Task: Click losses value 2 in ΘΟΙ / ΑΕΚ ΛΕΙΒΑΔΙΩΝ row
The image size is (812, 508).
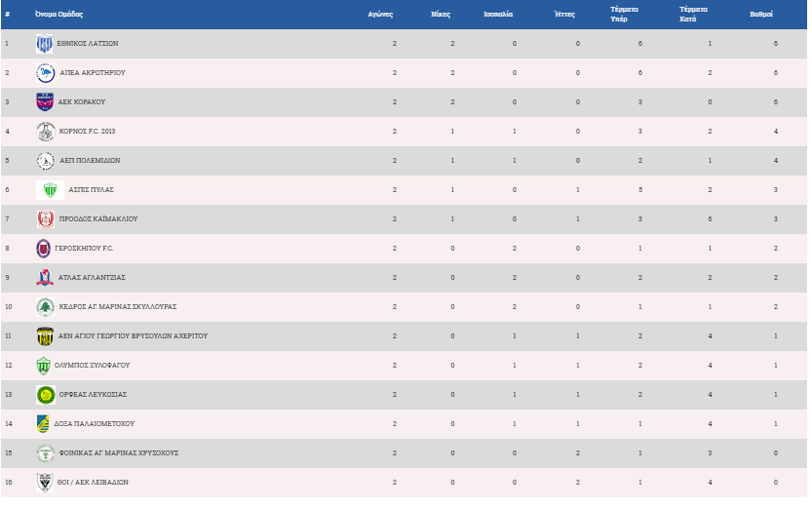Action: click(x=578, y=483)
